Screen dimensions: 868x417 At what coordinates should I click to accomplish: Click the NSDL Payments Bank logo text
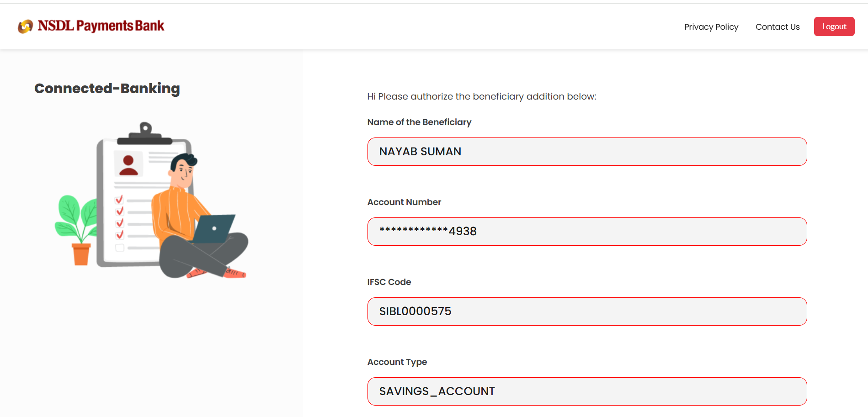[101, 26]
